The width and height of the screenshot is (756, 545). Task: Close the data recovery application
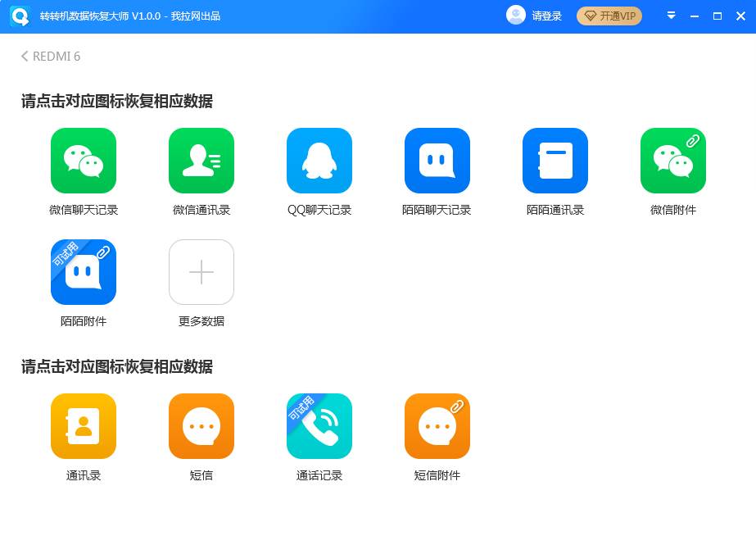[x=741, y=16]
